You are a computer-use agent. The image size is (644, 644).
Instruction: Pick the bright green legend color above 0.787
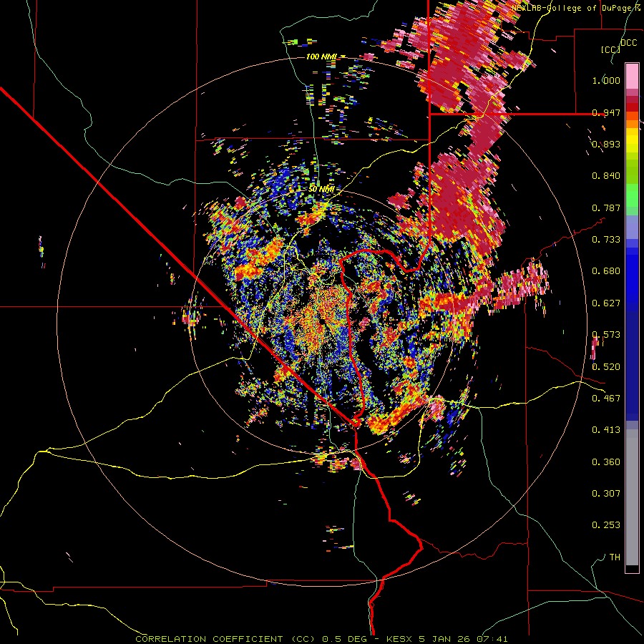632,195
